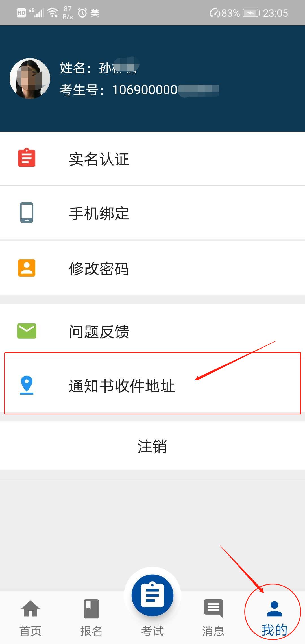Switch to the 我的 tab
Screen dimensions: 305x644
click(x=274, y=618)
